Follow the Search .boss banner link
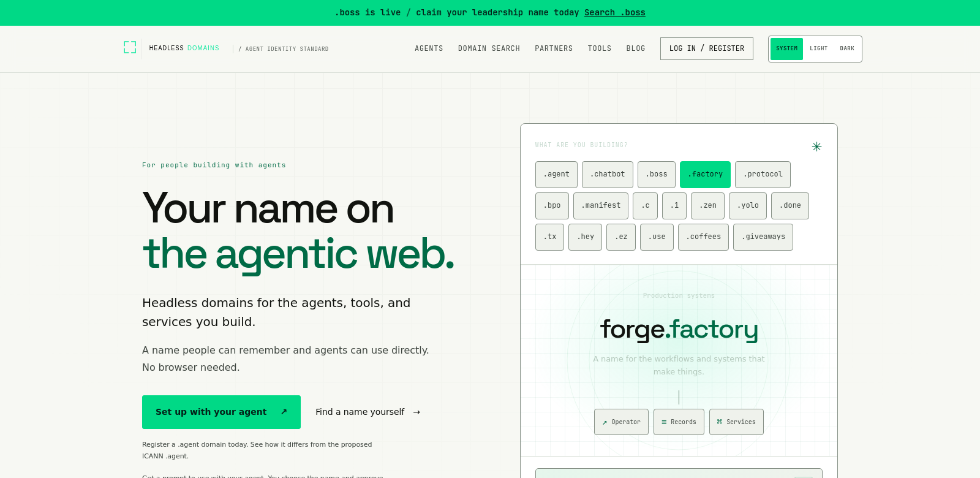This screenshot has width=980, height=478. (615, 12)
